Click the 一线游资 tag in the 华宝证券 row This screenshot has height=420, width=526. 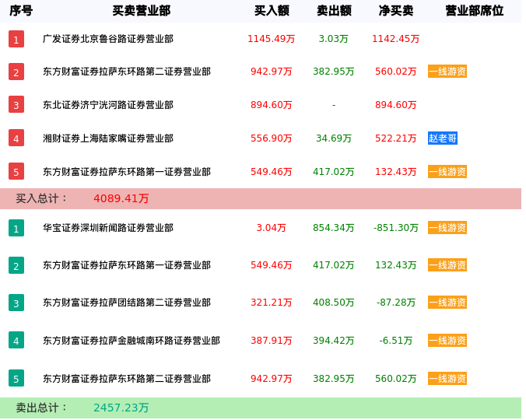pyautogui.click(x=447, y=228)
